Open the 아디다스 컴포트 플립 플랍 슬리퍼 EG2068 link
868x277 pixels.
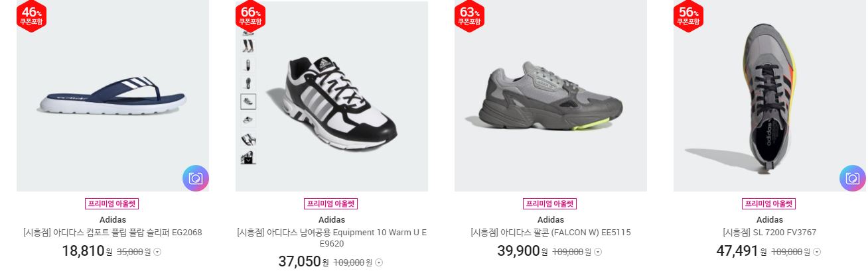click(112, 233)
